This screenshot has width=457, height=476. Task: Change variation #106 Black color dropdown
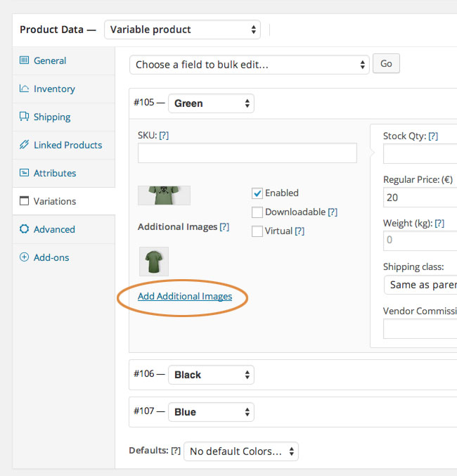pyautogui.click(x=211, y=375)
